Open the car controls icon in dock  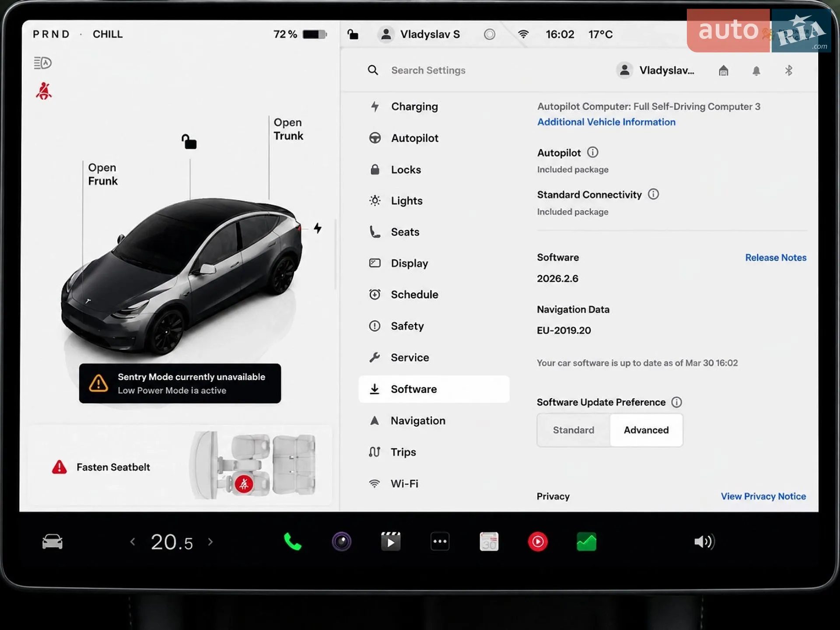(52, 542)
